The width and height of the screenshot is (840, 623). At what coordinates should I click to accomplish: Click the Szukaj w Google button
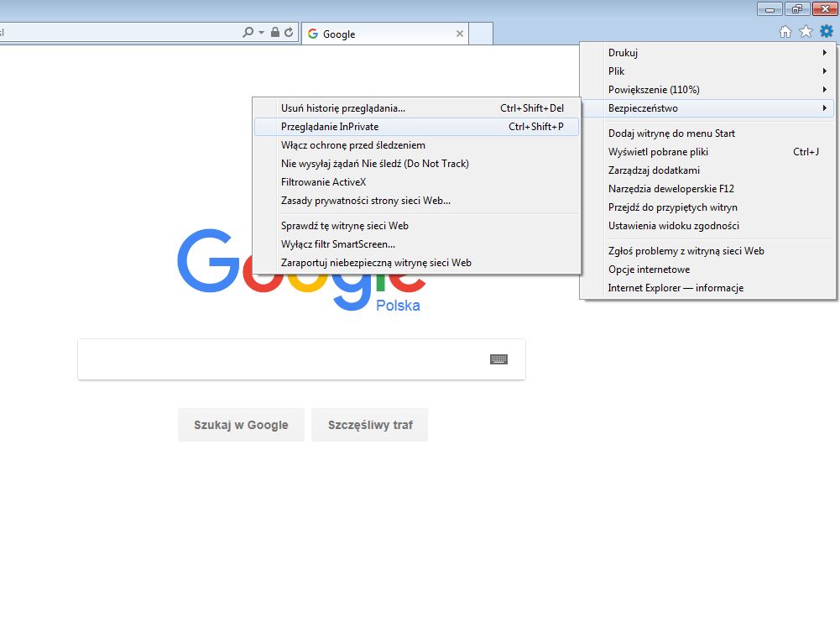241,425
